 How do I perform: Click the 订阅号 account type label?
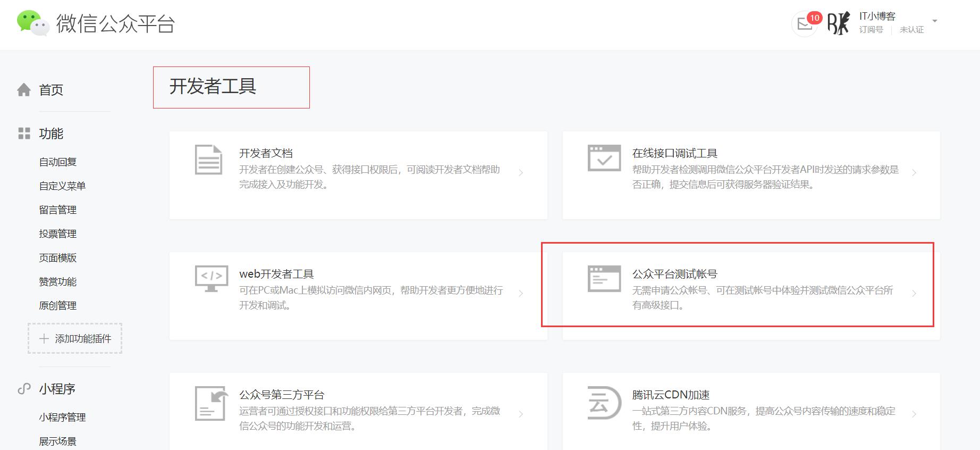point(871,30)
